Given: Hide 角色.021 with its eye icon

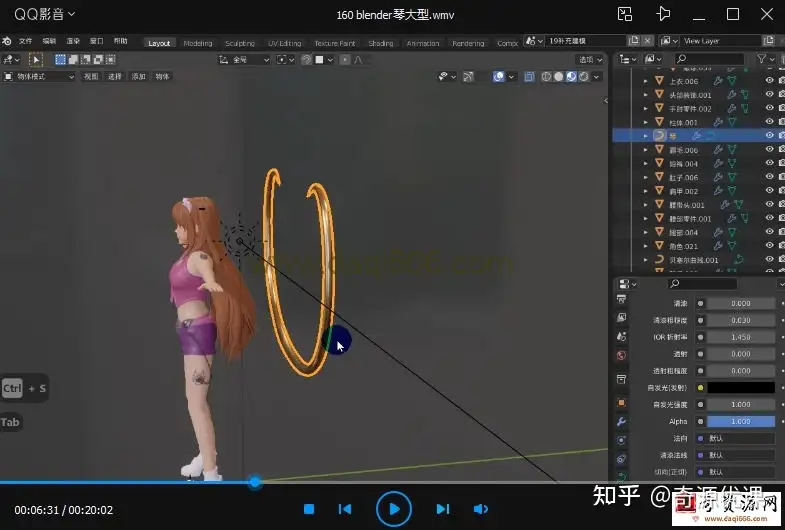Looking at the screenshot, I should [769, 246].
